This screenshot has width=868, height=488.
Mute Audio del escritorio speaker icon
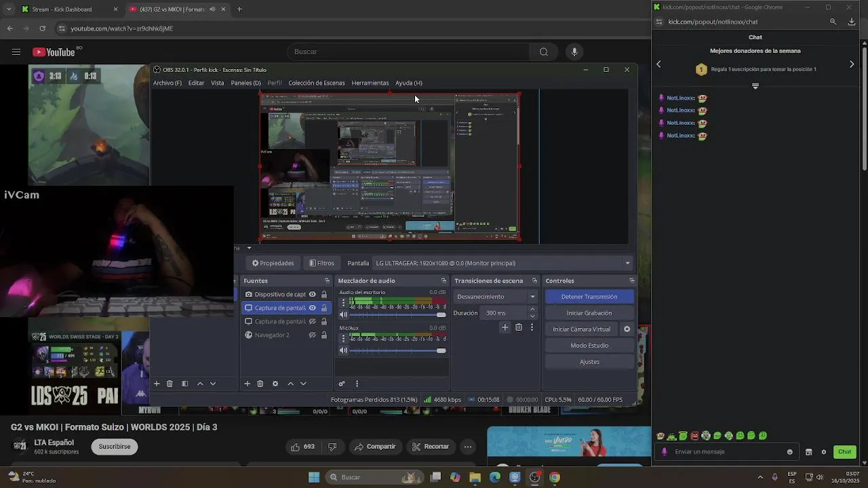pyautogui.click(x=343, y=315)
